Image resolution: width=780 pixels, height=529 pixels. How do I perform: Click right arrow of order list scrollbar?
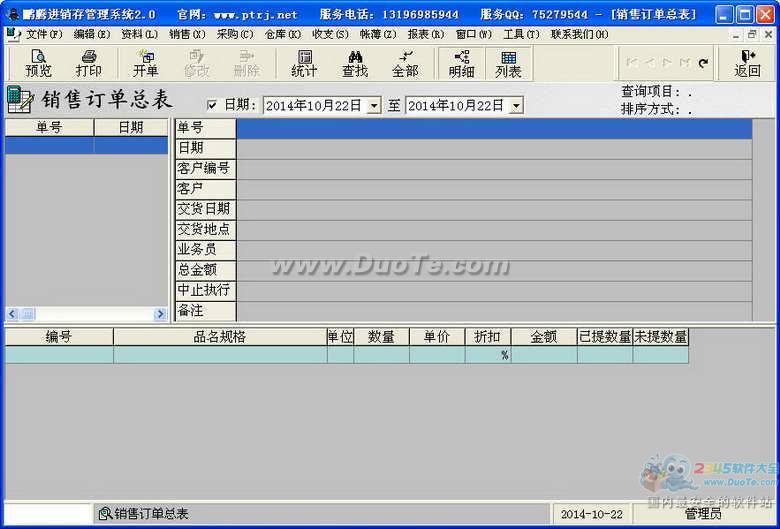[x=160, y=314]
